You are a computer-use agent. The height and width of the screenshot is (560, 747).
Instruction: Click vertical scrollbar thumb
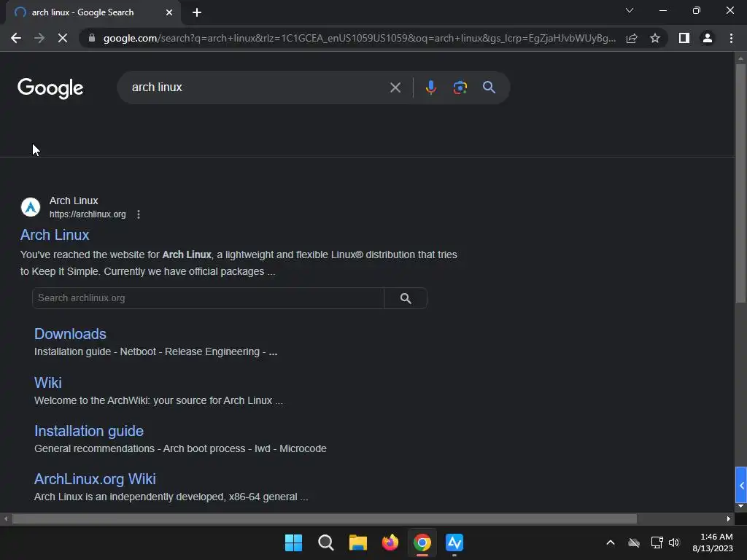pyautogui.click(x=740, y=183)
